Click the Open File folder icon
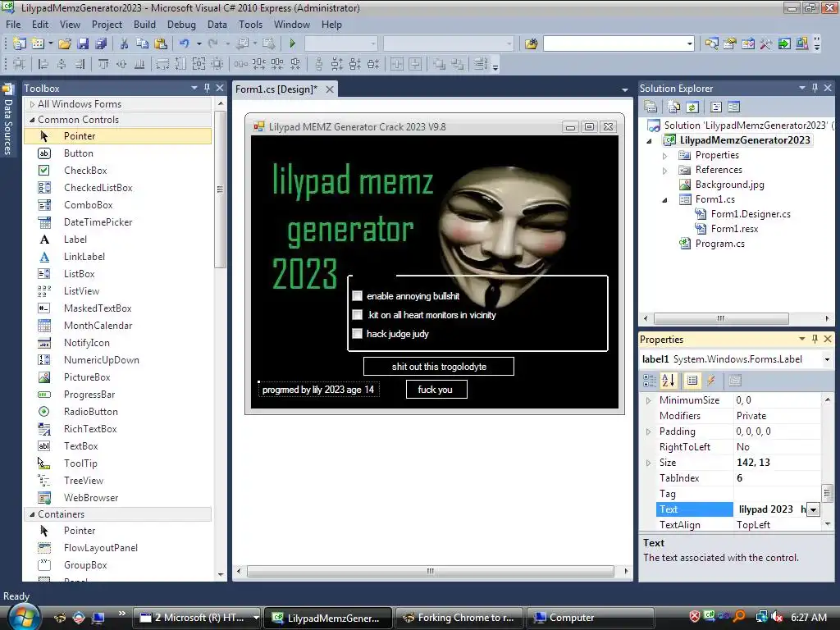Screen dimensions: 840x630 tap(65, 43)
